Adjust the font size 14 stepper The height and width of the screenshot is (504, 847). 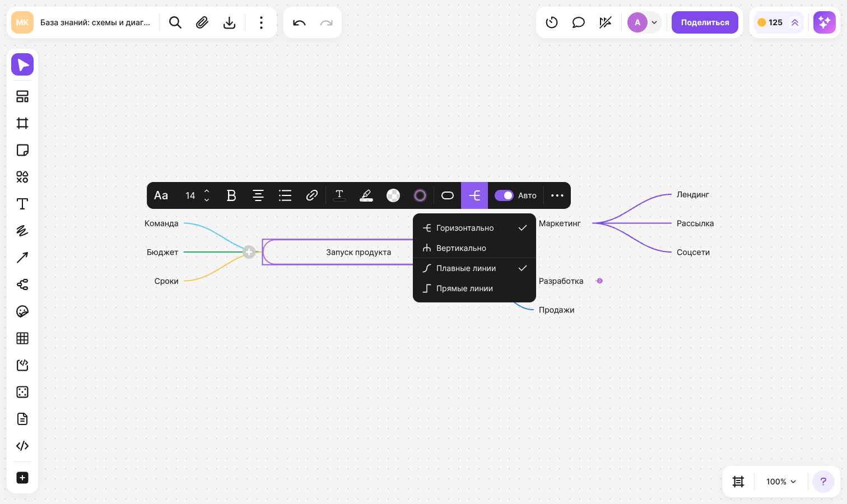click(x=207, y=195)
